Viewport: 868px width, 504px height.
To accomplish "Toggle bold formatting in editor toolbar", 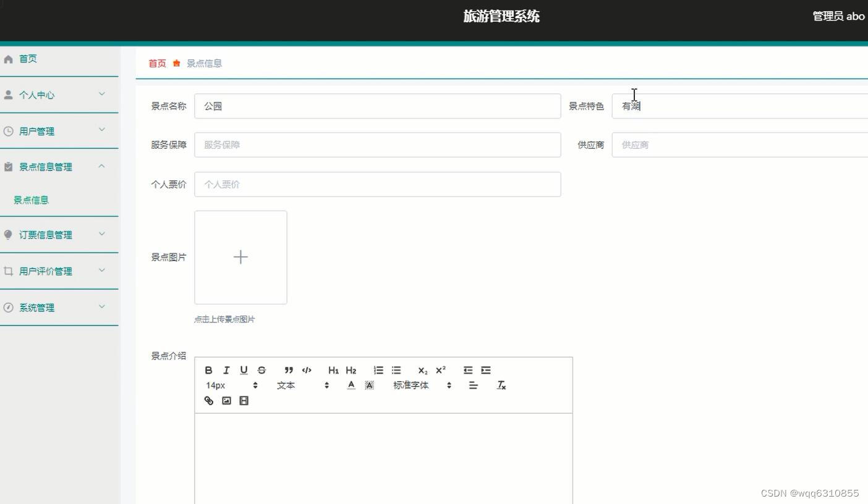I will (208, 370).
